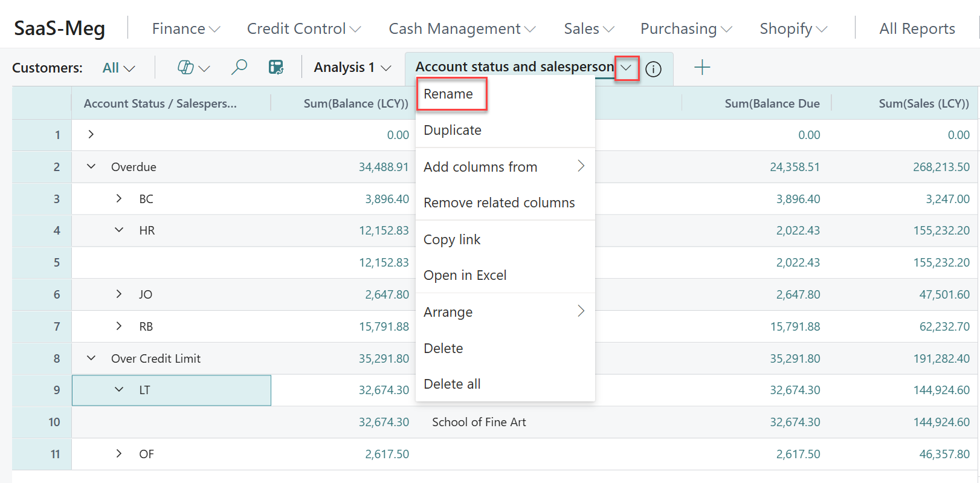
Task: Select row number 10 header
Action: (x=42, y=422)
